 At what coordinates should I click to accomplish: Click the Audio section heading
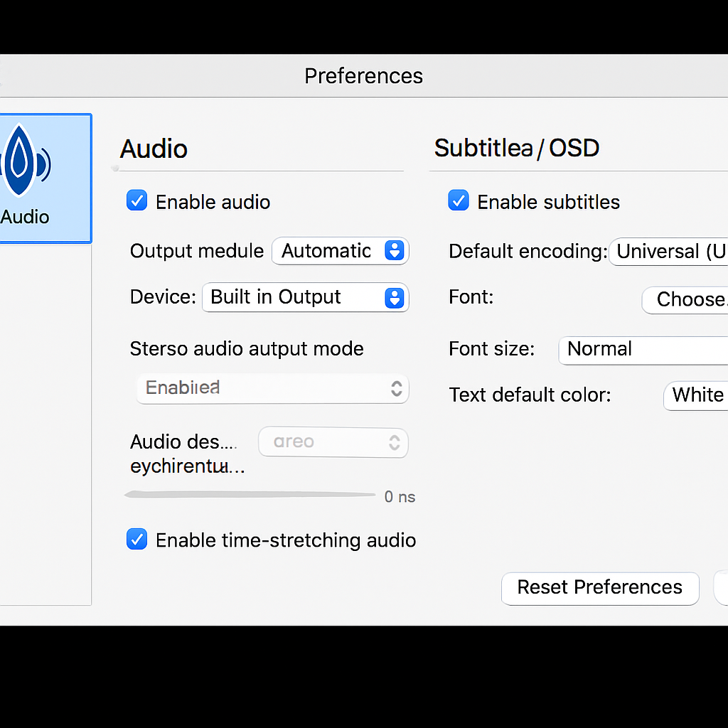154,149
